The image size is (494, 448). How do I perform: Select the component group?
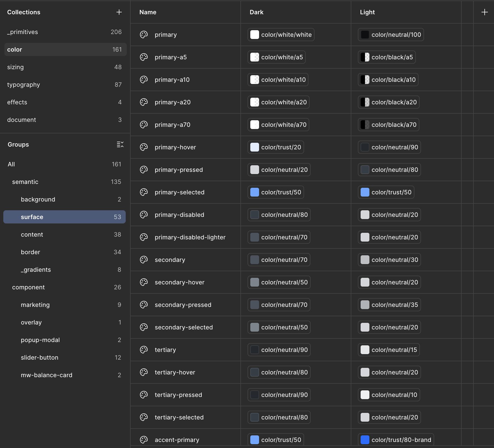point(64,287)
